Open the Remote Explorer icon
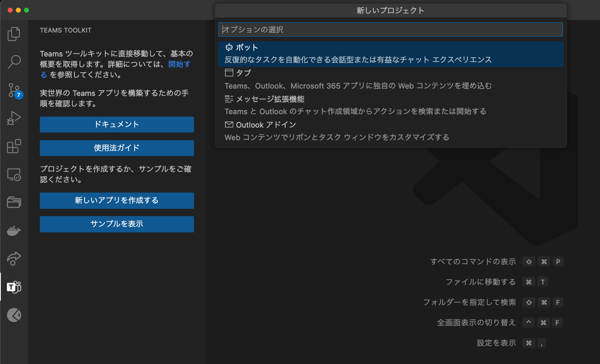The image size is (600, 364). click(x=14, y=175)
